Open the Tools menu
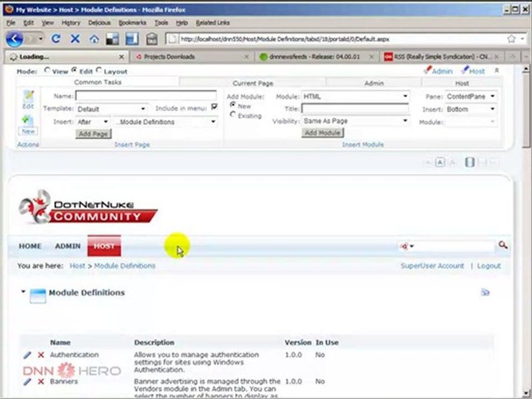This screenshot has width=532, height=399. [x=161, y=23]
